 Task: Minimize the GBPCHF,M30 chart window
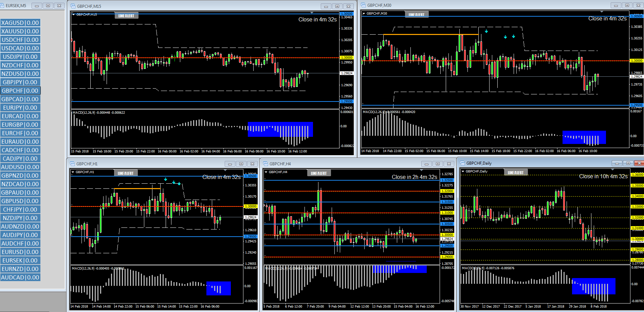point(616,5)
